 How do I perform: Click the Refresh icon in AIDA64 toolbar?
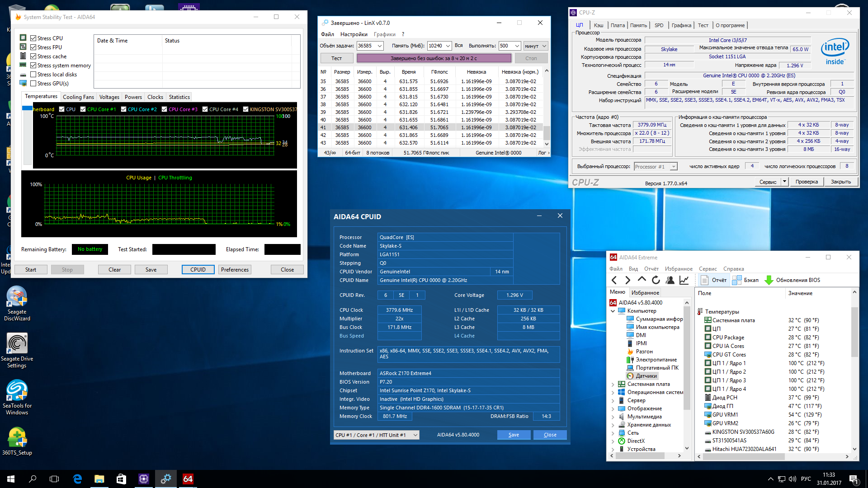tap(656, 280)
